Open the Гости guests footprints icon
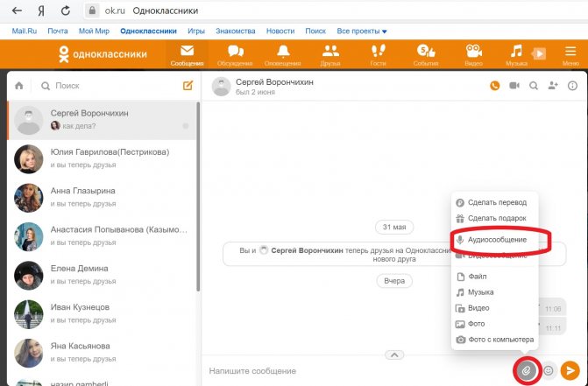The height and width of the screenshot is (386, 588). click(x=378, y=55)
